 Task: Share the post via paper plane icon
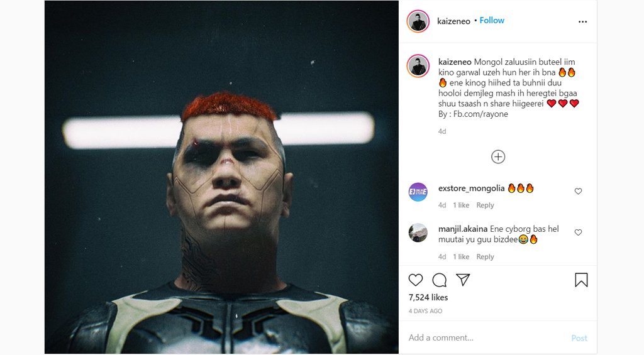pos(463,280)
